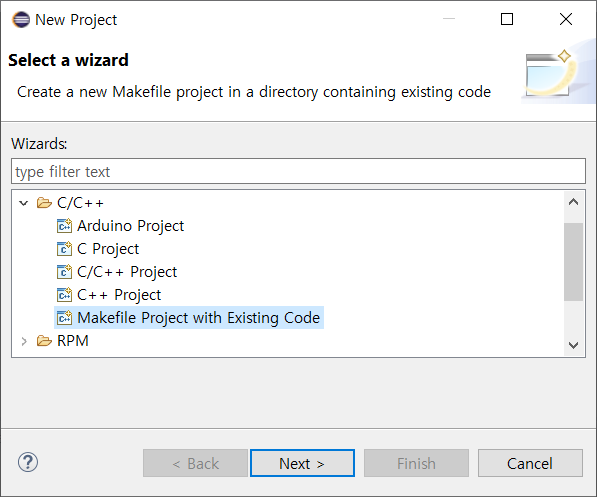Click the wizard list scroll down arrow
This screenshot has height=497, width=597.
tap(573, 345)
